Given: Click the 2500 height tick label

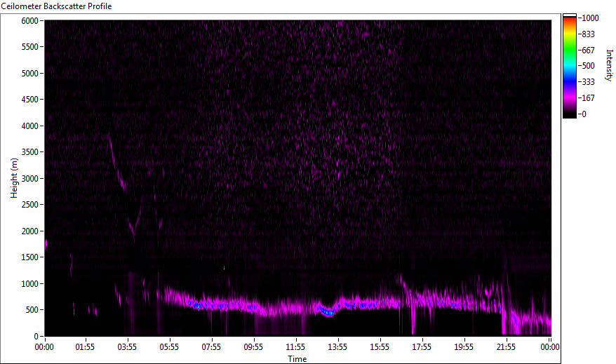Looking at the screenshot, I should pos(30,205).
